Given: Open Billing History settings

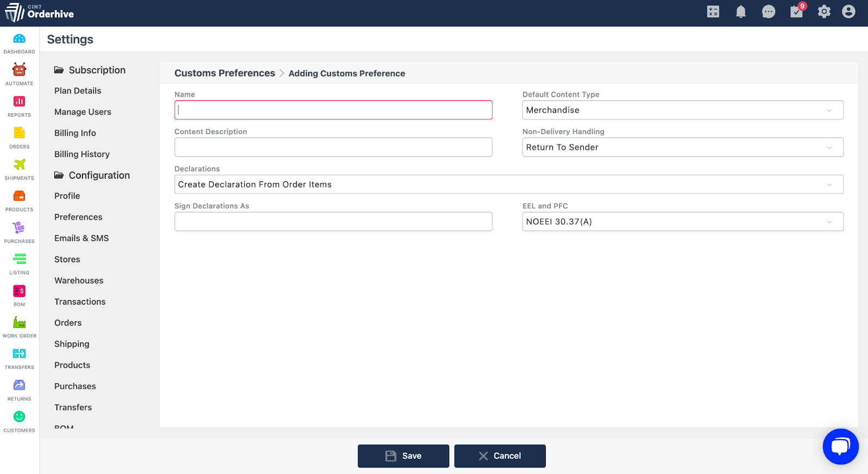Looking at the screenshot, I should [82, 154].
